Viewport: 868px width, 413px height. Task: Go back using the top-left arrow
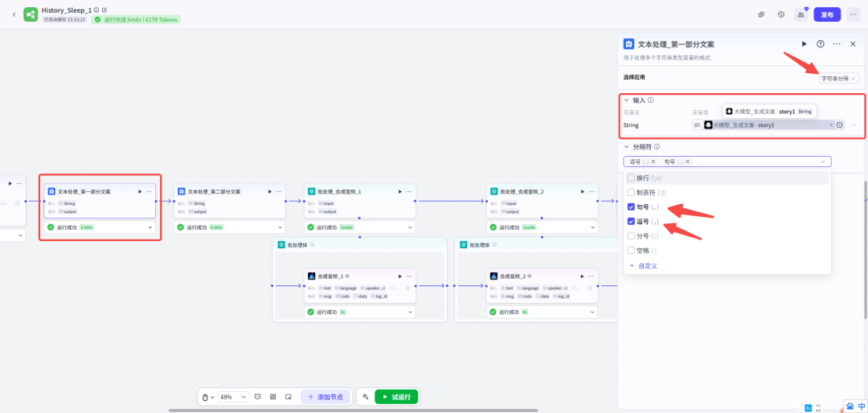(x=14, y=14)
